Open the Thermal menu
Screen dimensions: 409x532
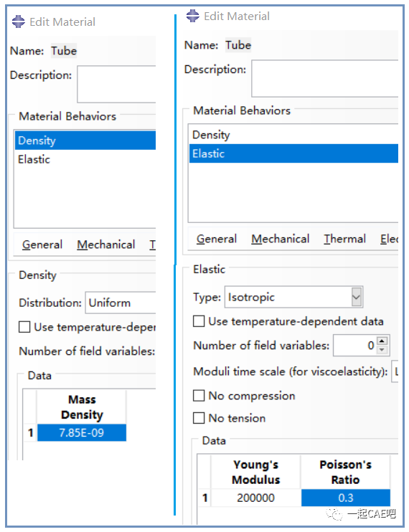[x=345, y=239]
